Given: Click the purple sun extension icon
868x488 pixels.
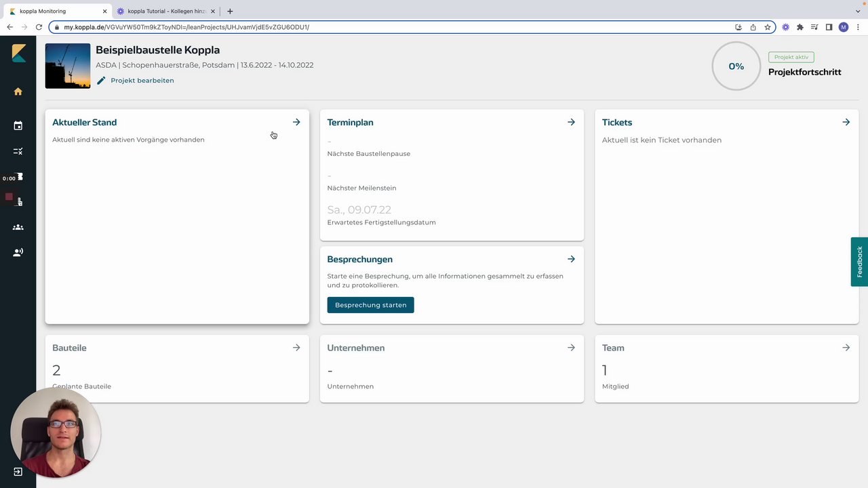Looking at the screenshot, I should coord(786,27).
